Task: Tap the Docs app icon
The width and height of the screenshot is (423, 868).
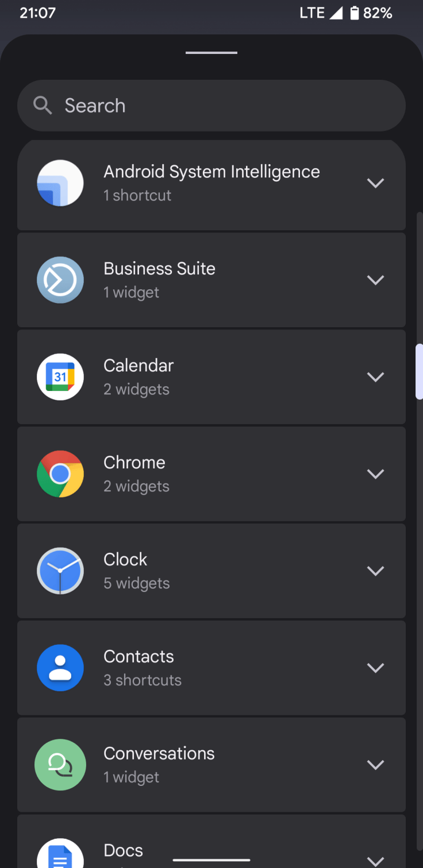Action: [x=60, y=857]
